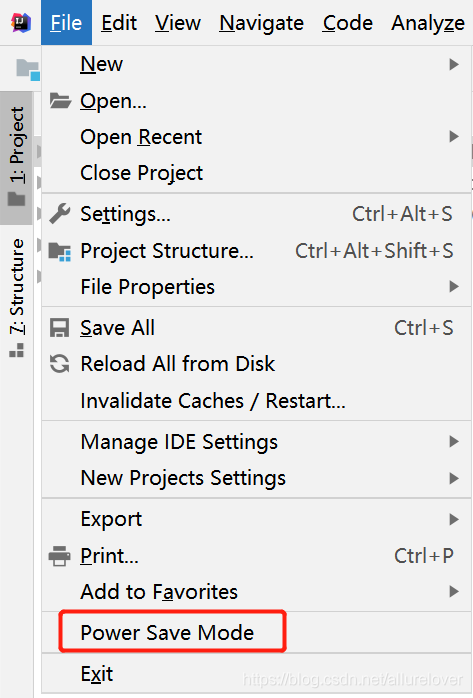Toggle the 1: Project tool window tab
This screenshot has height=698, width=473.
click(17, 158)
